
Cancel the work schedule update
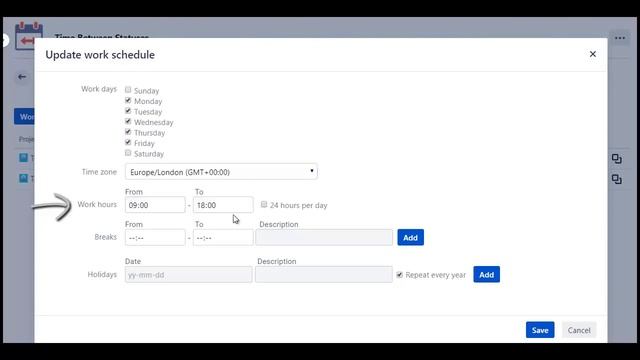click(x=579, y=330)
